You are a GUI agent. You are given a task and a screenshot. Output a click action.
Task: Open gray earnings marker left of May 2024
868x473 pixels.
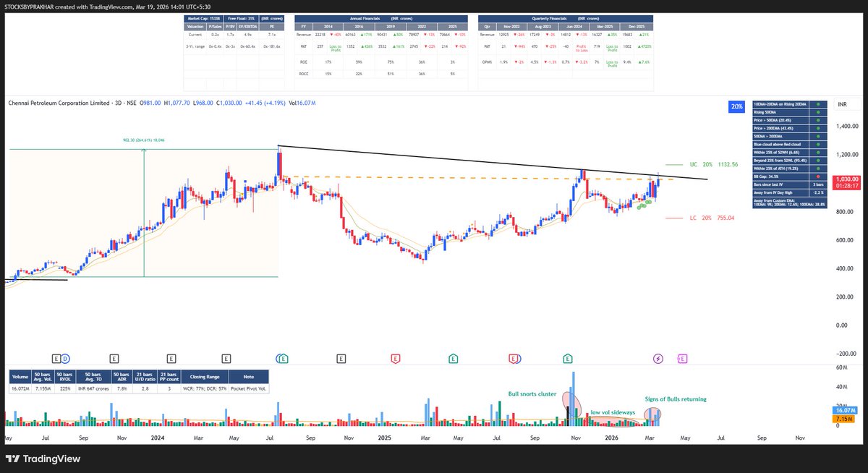pyautogui.click(x=226, y=358)
